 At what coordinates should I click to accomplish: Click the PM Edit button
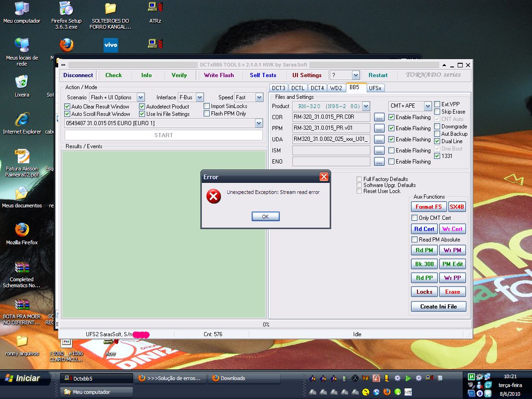(452, 264)
